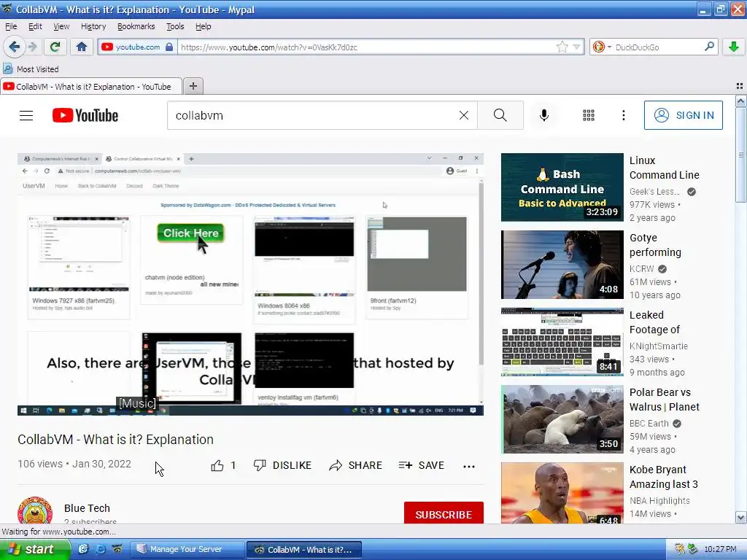Click the Mypal raccoon quick launch icon
Viewport: 747px width, 560px height.
point(117,549)
